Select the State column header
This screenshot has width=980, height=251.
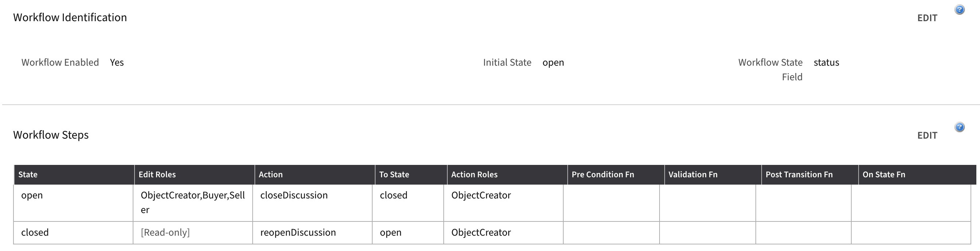click(74, 174)
